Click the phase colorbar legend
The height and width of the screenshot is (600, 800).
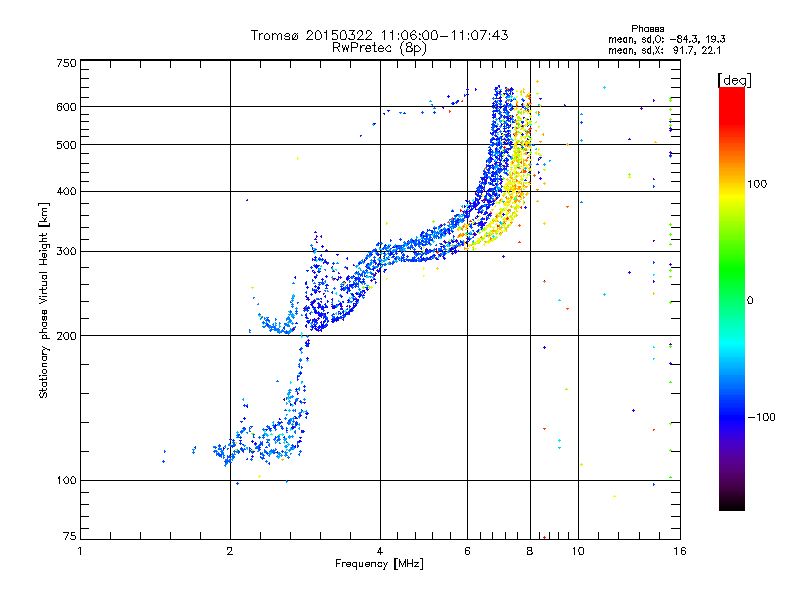(732, 298)
